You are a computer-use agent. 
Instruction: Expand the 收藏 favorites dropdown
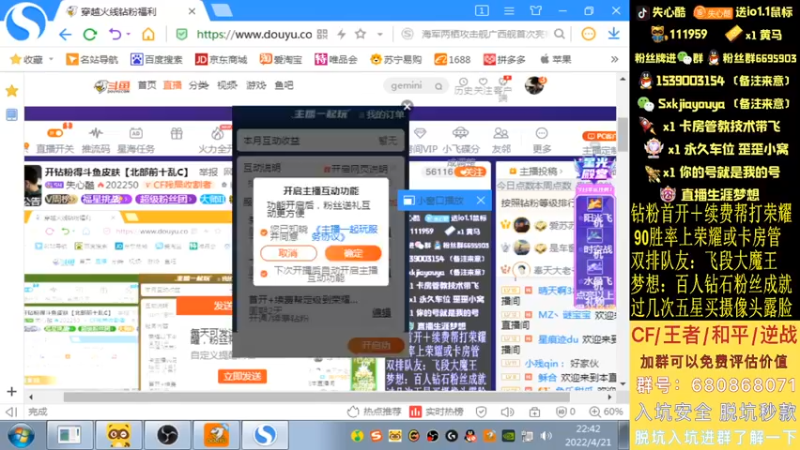[51, 60]
